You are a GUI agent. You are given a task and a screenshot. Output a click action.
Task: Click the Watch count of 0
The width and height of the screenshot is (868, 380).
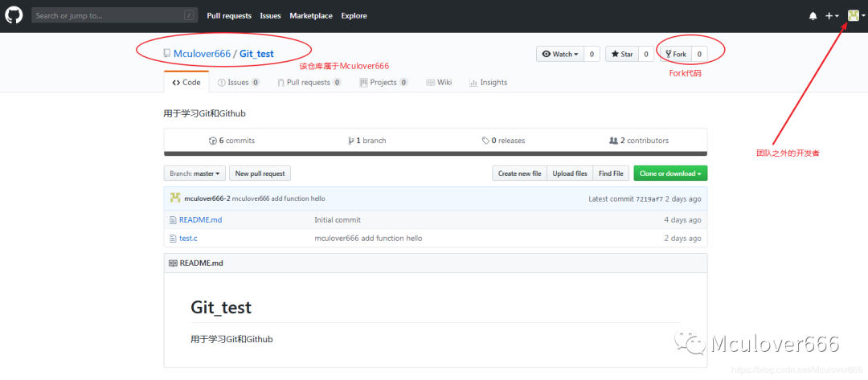coord(592,54)
